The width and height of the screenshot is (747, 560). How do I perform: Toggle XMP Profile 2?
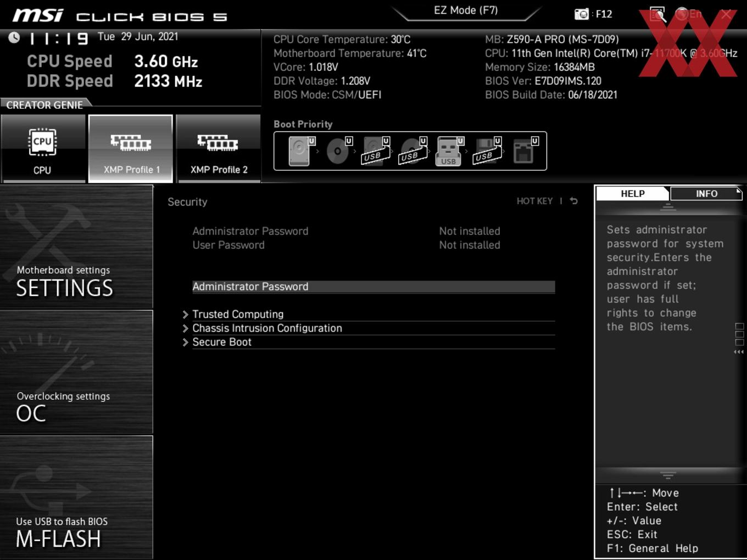(219, 149)
